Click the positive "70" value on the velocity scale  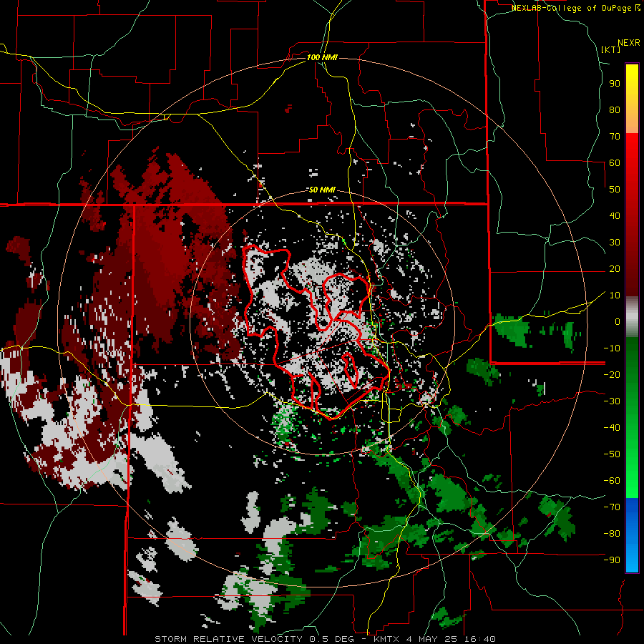[615, 137]
